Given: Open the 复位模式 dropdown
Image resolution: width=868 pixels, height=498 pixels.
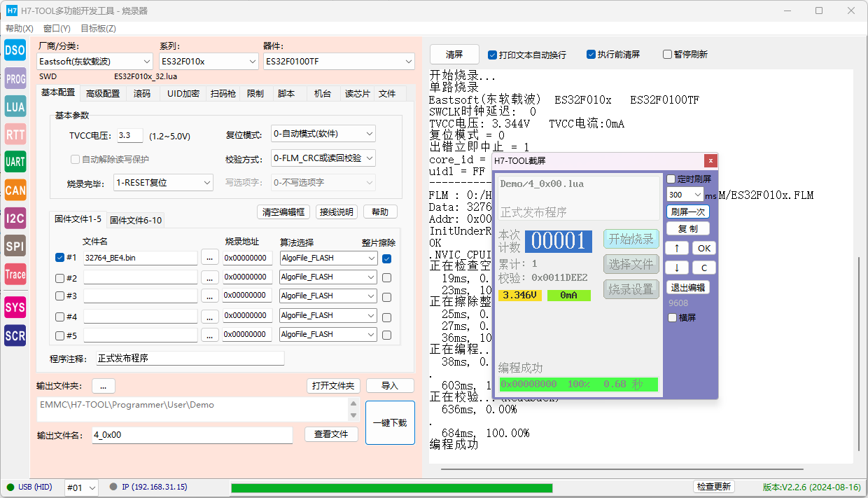Looking at the screenshot, I should click(x=323, y=134).
